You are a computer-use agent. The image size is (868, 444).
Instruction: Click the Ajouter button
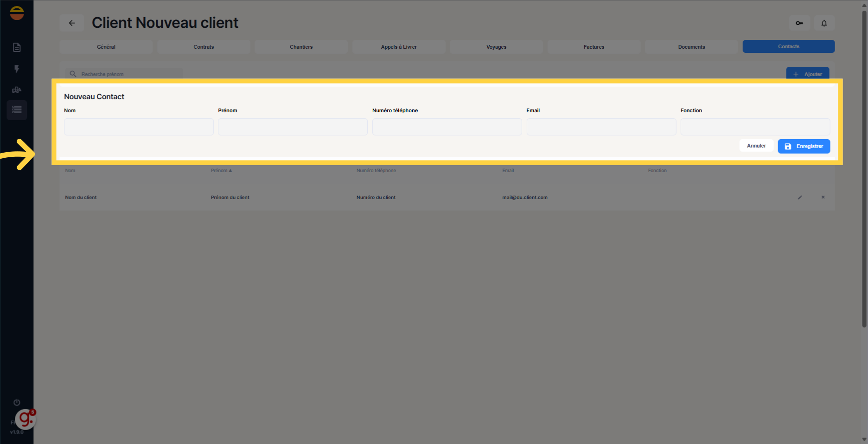tap(808, 74)
